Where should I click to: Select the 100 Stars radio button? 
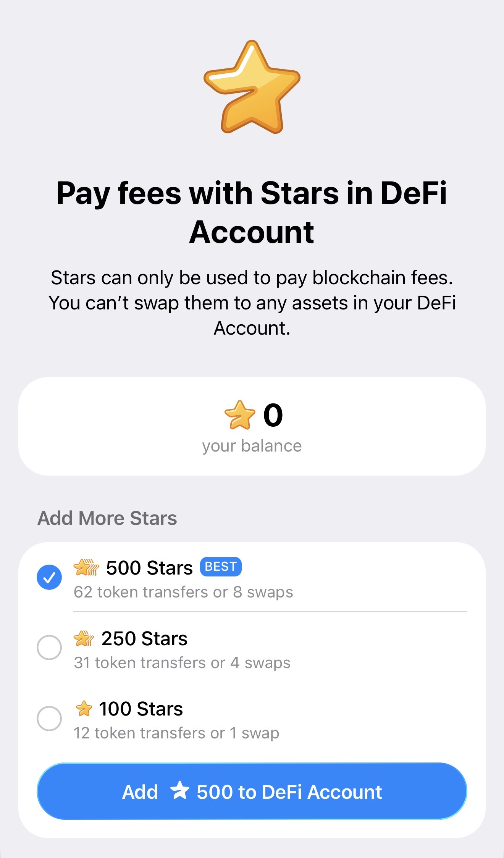coord(49,719)
